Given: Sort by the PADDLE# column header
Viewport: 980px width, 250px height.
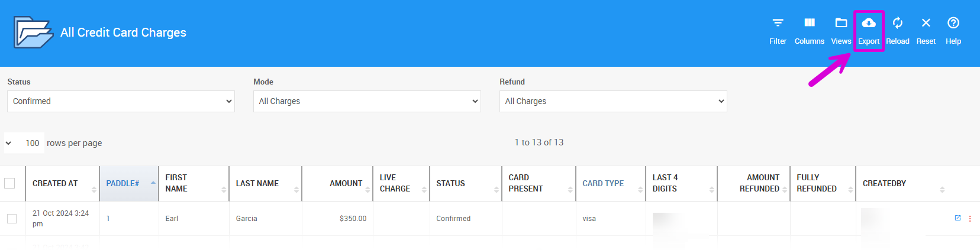Looking at the screenshot, I should coord(122,183).
